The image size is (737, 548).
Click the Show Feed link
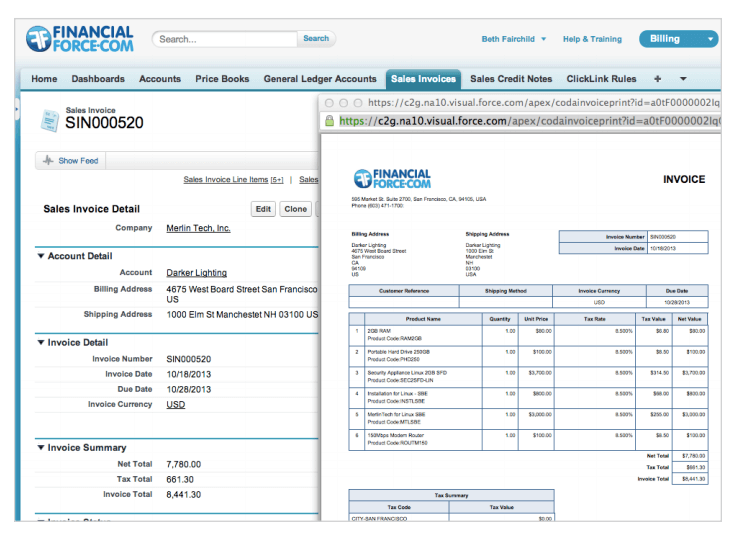pyautogui.click(x=78, y=161)
